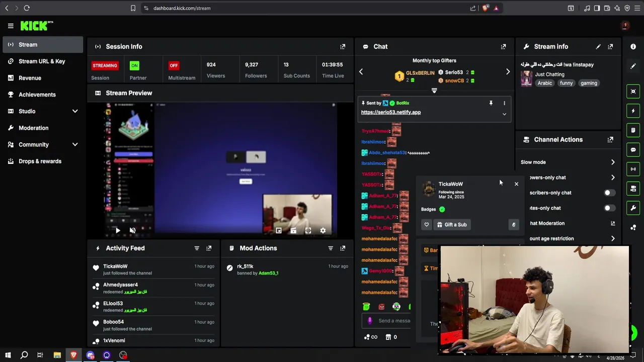Screen dimensions: 644x362
Task: Click the heart button on TickaWoW card
Action: [x=427, y=225]
